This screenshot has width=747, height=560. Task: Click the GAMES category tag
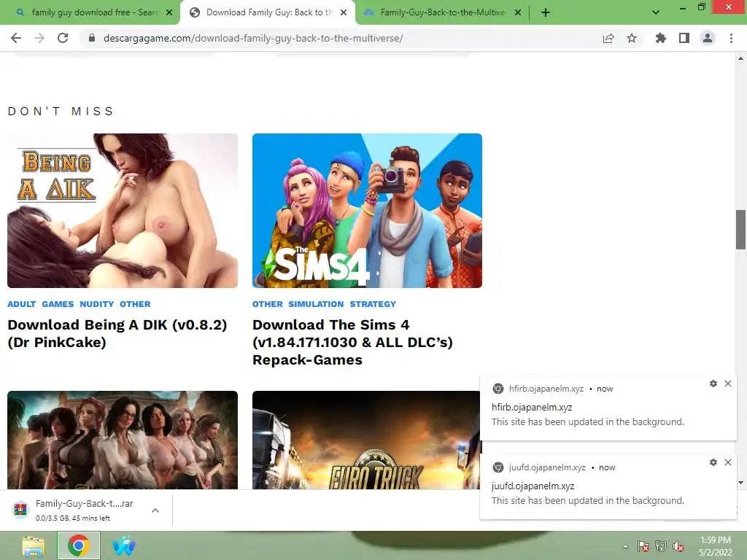coord(58,304)
